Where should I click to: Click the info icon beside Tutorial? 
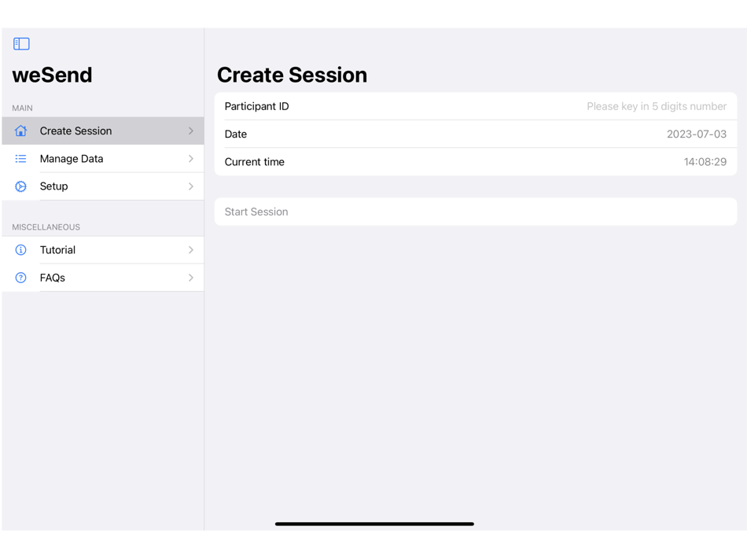pyautogui.click(x=20, y=250)
